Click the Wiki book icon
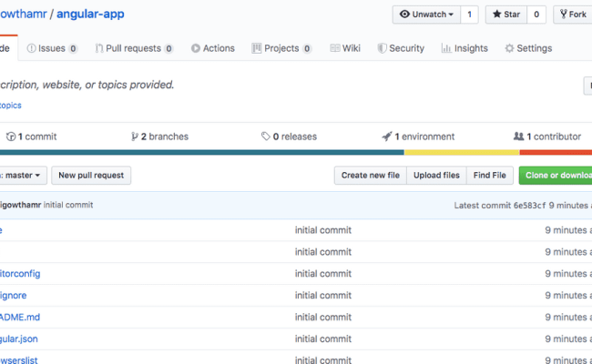Screen dimensions: 592x364 (x=335, y=48)
